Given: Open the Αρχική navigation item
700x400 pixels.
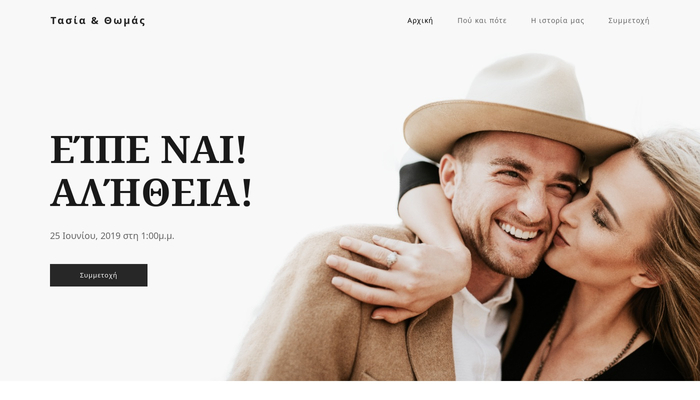Looking at the screenshot, I should coord(420,21).
